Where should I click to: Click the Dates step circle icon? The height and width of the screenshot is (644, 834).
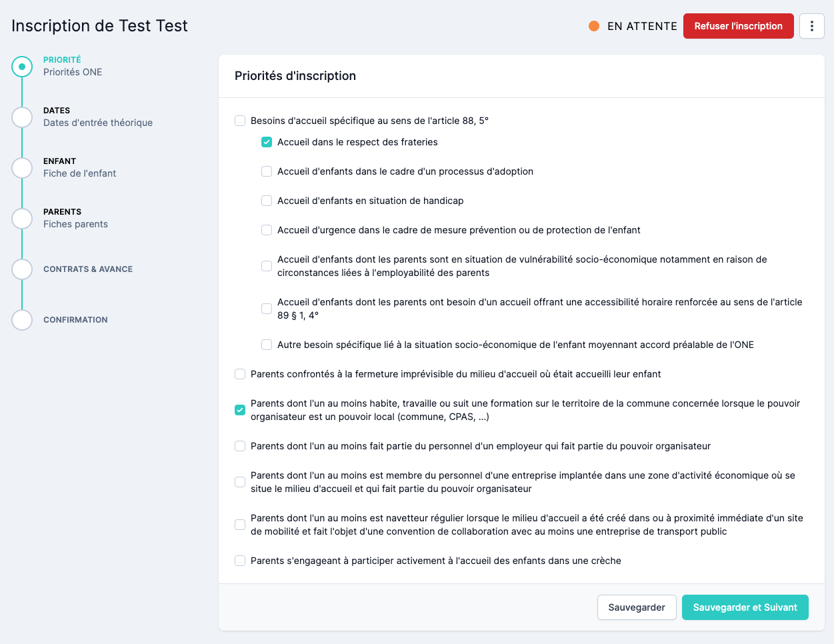click(22, 117)
